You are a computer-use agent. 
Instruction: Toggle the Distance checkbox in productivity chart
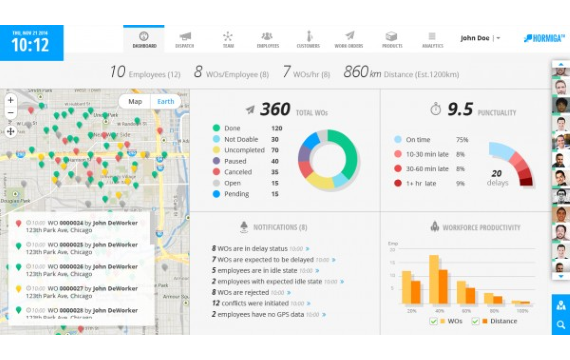pos(475,321)
